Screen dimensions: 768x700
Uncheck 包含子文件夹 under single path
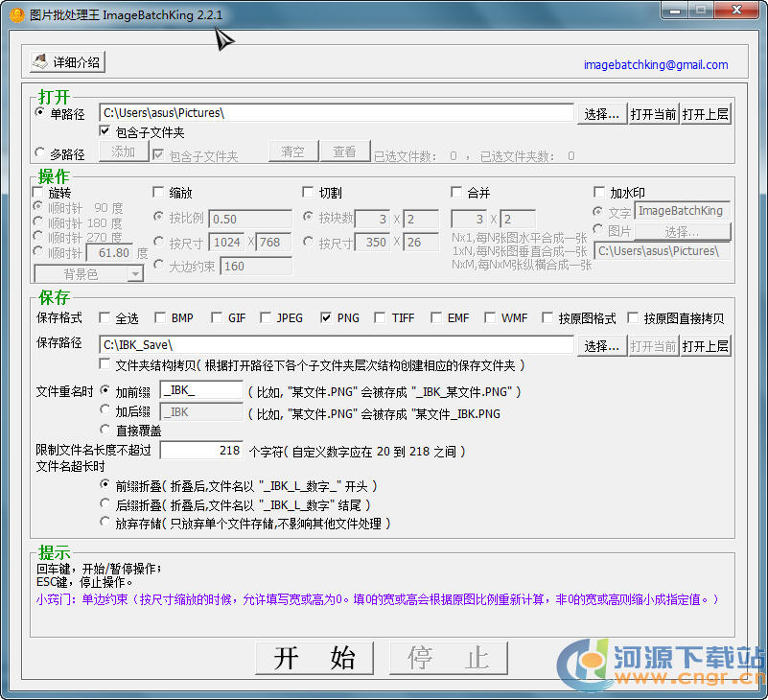105,132
